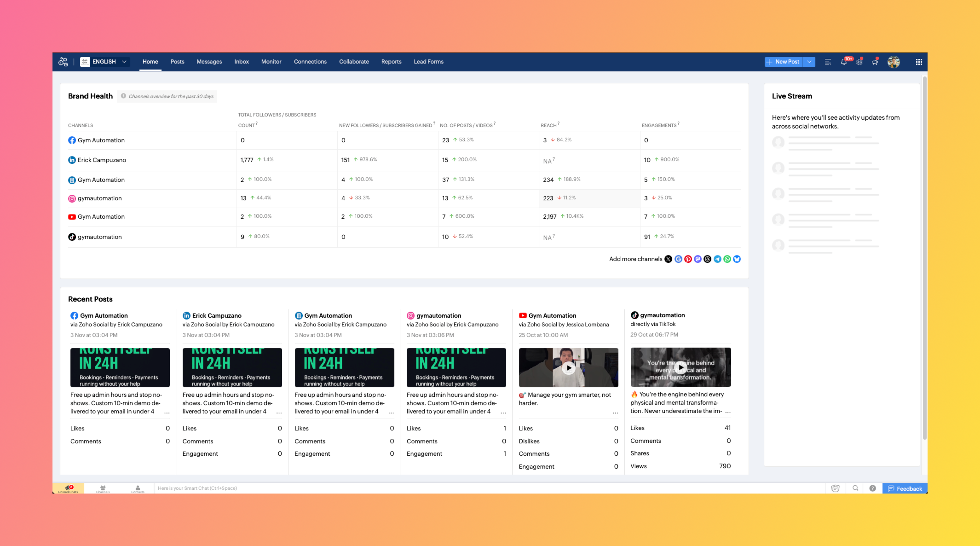Screen dimensions: 980x546
Task: Open the ENGLISH brand switcher dropdown
Action: pos(105,62)
